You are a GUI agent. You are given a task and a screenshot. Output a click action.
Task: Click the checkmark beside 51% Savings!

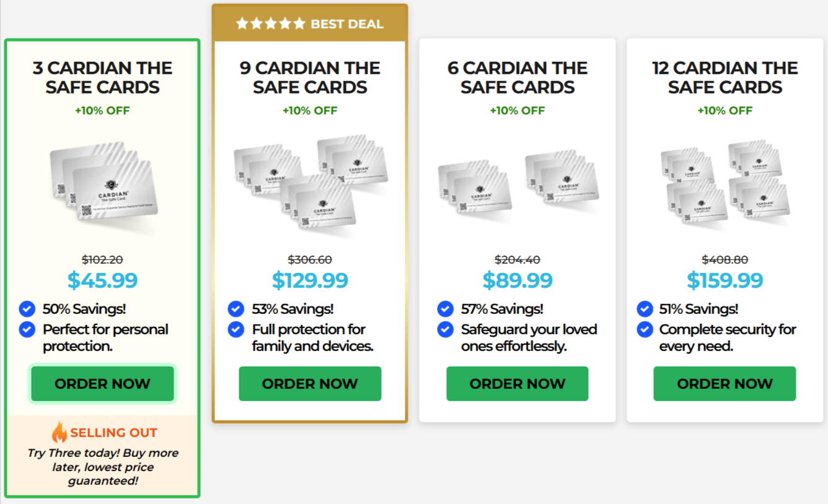coord(645,308)
